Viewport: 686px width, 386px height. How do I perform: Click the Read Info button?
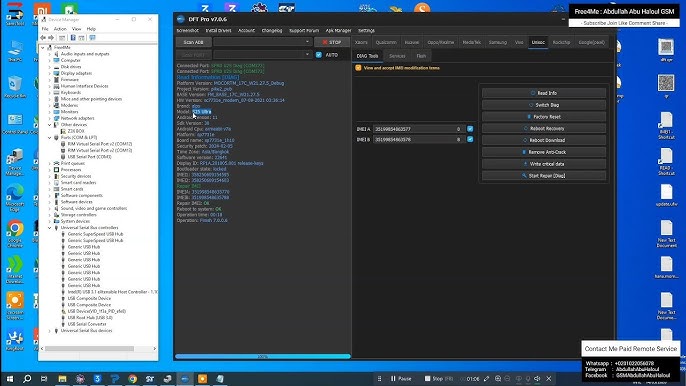544,93
